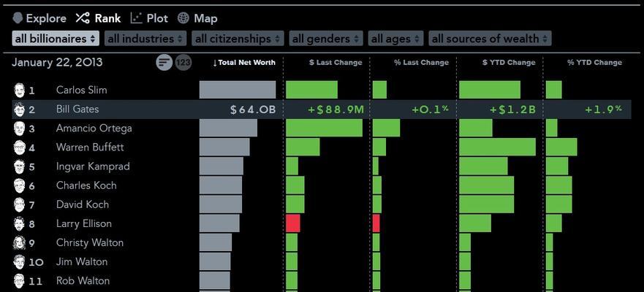644x292 pixels.
Task: Select the Rob Walton name
Action: (x=83, y=281)
